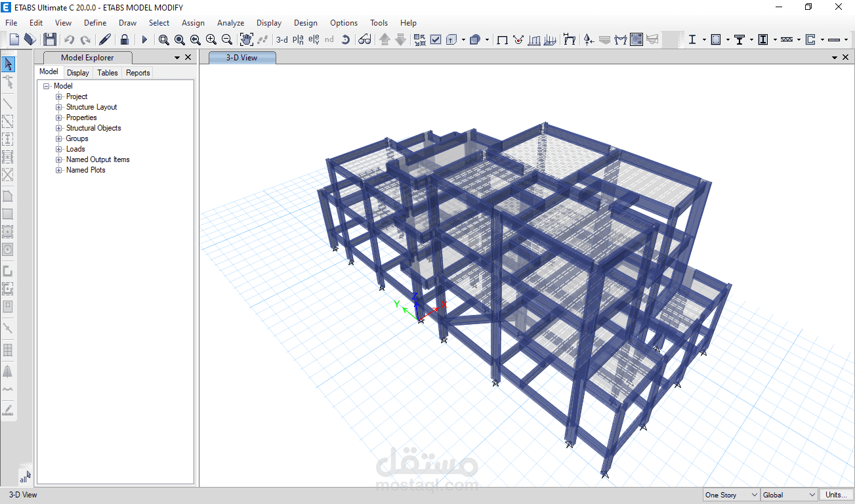
Task: Select the Pan hand tool
Action: click(247, 39)
